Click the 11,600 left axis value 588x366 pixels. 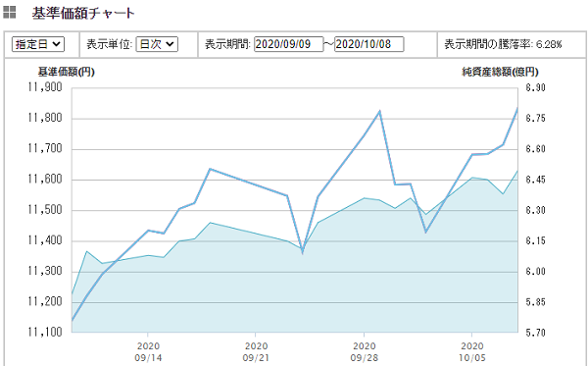pyautogui.click(x=45, y=179)
